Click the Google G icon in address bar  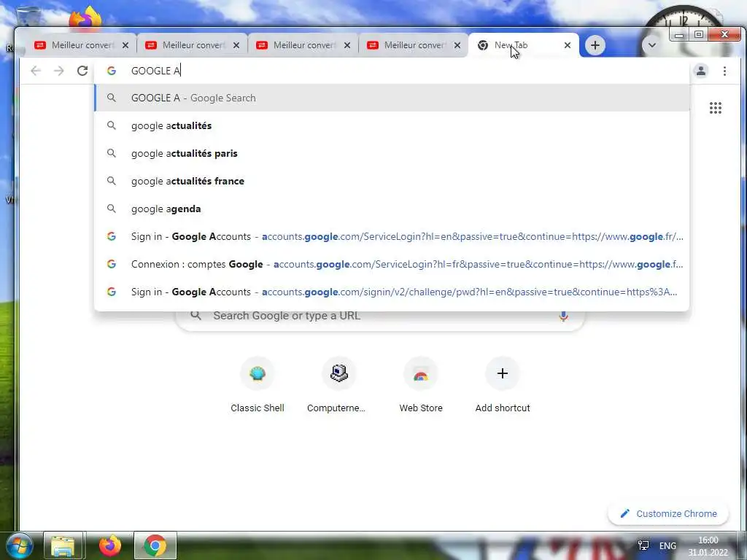[112, 71]
